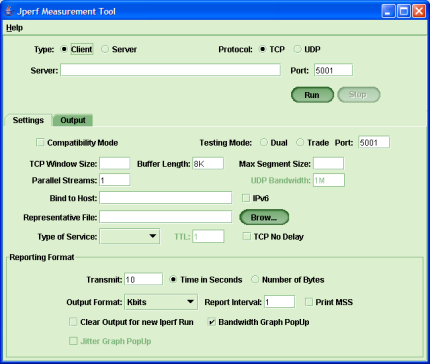Uncheck Bandwidth Graph PopUp
This screenshot has width=430, height=364.
(212, 322)
